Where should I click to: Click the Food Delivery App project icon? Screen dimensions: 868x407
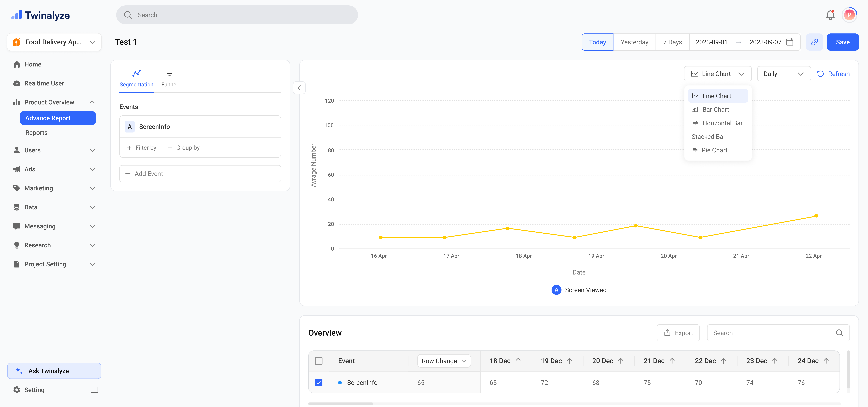coord(16,42)
